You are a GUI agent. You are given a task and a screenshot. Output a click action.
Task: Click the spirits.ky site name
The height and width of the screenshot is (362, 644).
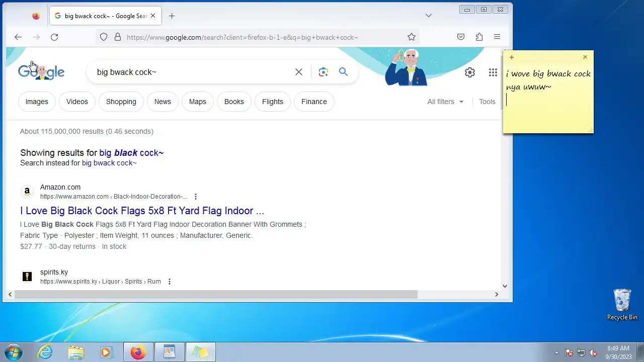[x=54, y=272]
